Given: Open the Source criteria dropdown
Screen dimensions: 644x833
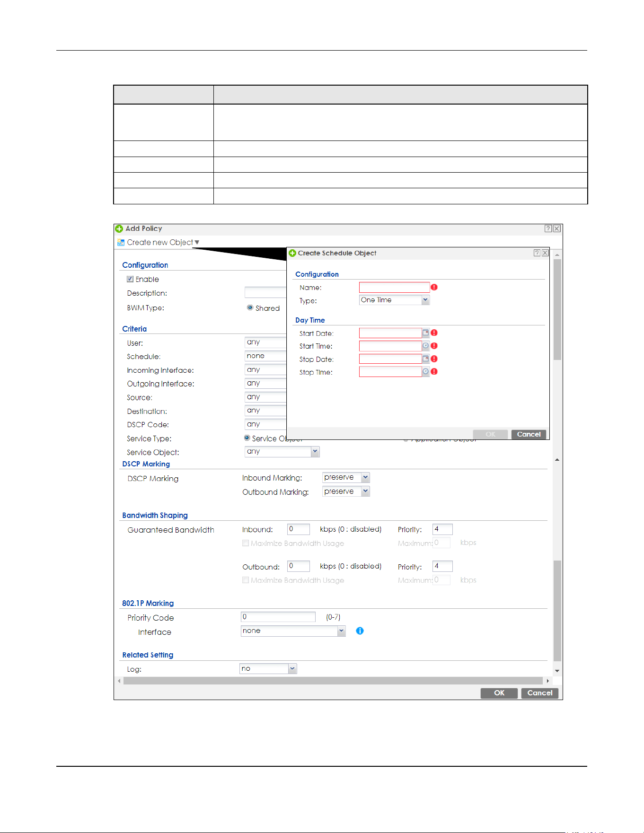Looking at the screenshot, I should pos(265,397).
